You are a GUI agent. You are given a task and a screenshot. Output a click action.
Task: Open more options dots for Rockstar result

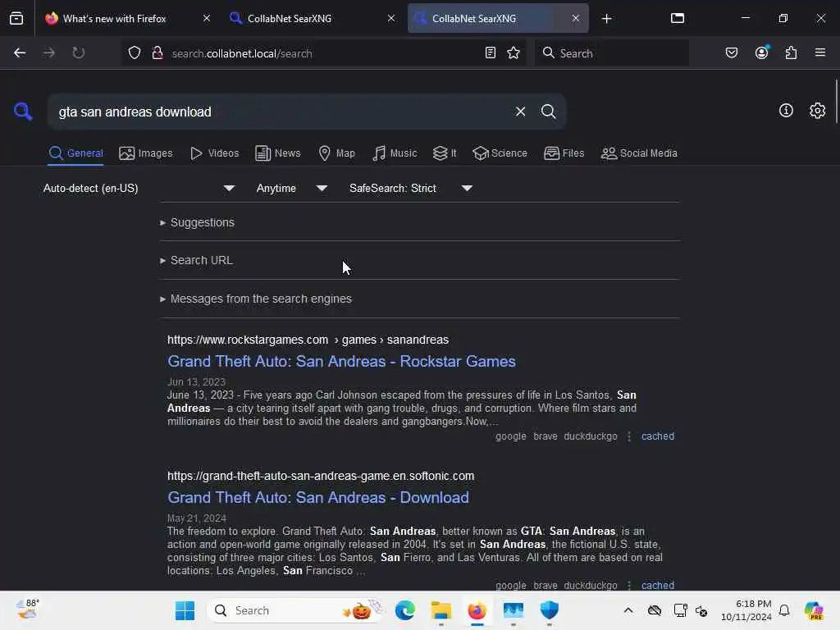[629, 436]
